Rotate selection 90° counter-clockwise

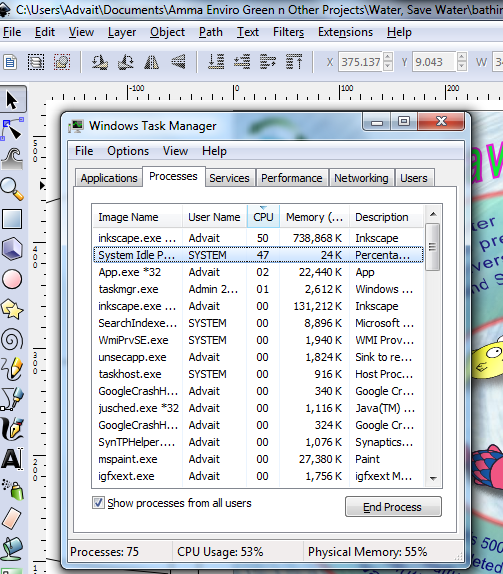[99, 62]
